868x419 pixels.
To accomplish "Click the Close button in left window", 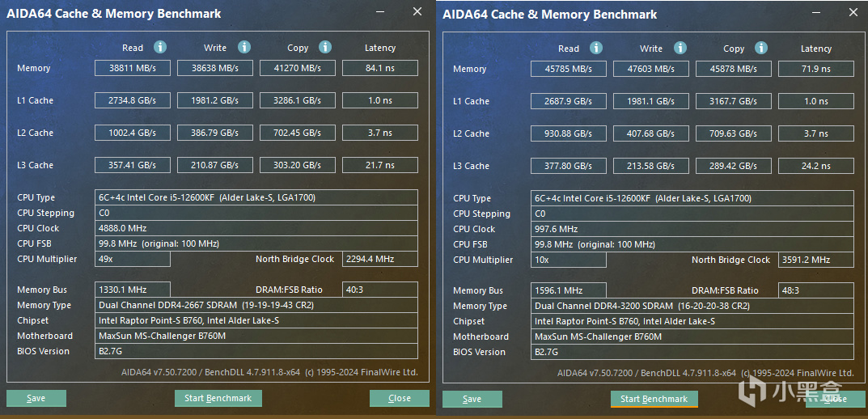I will 399,398.
